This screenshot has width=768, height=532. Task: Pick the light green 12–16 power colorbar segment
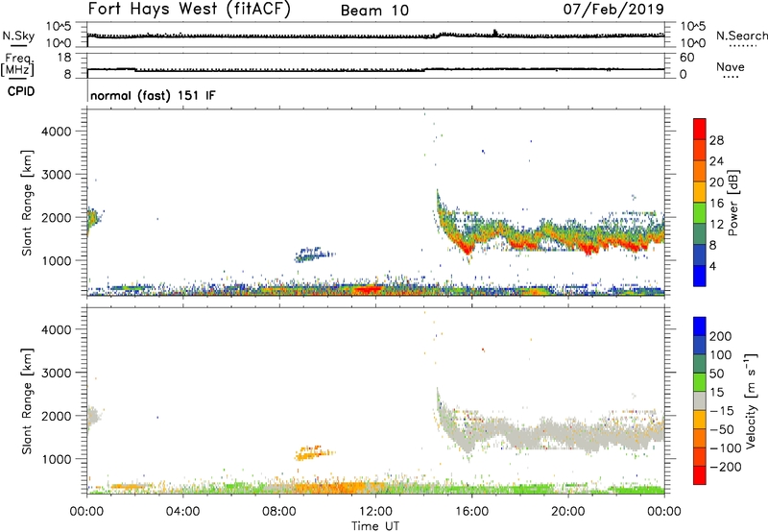pyautogui.click(x=700, y=213)
